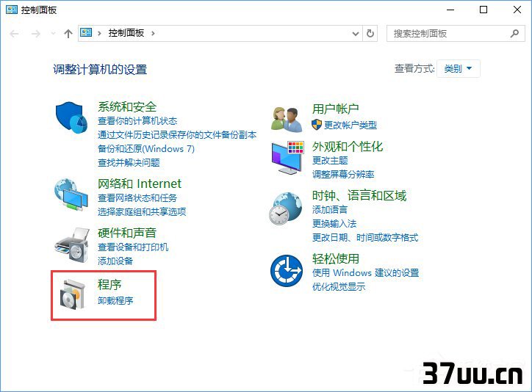Open 备份和还原(Windows 7) link
This screenshot has width=532, height=392.
(x=146, y=149)
